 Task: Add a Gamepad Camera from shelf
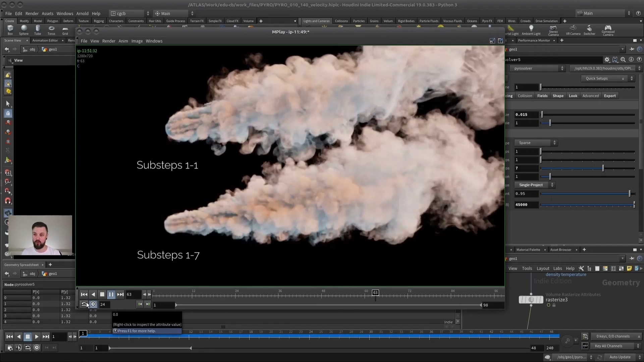coord(608,30)
